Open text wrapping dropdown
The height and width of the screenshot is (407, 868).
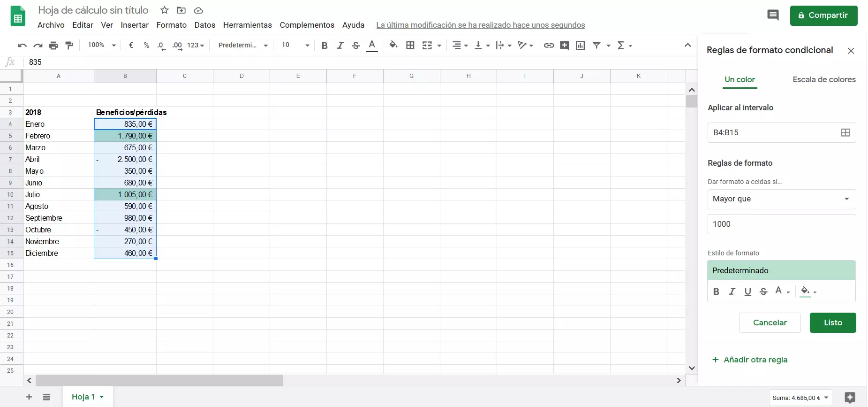click(504, 46)
